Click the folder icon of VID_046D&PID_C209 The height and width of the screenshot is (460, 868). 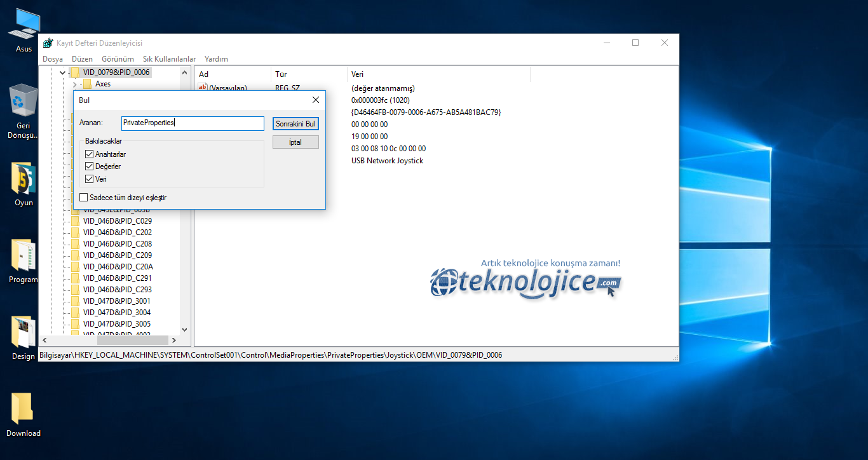tap(75, 255)
